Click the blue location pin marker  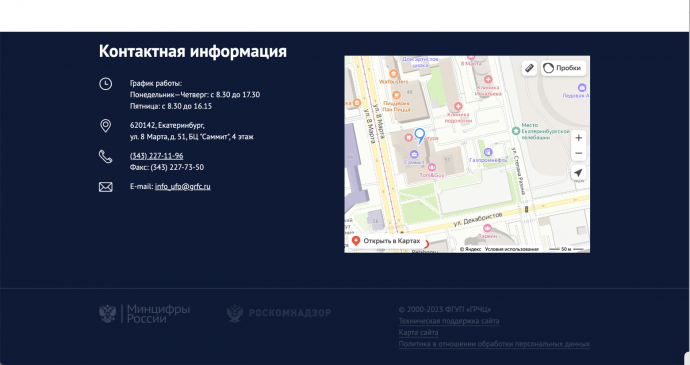pyautogui.click(x=420, y=136)
